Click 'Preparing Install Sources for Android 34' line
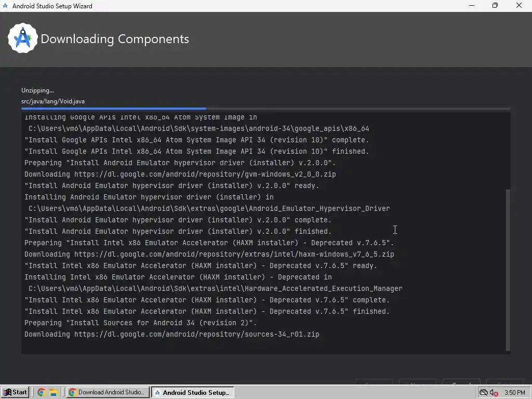This screenshot has height=399, width=532. (140, 323)
